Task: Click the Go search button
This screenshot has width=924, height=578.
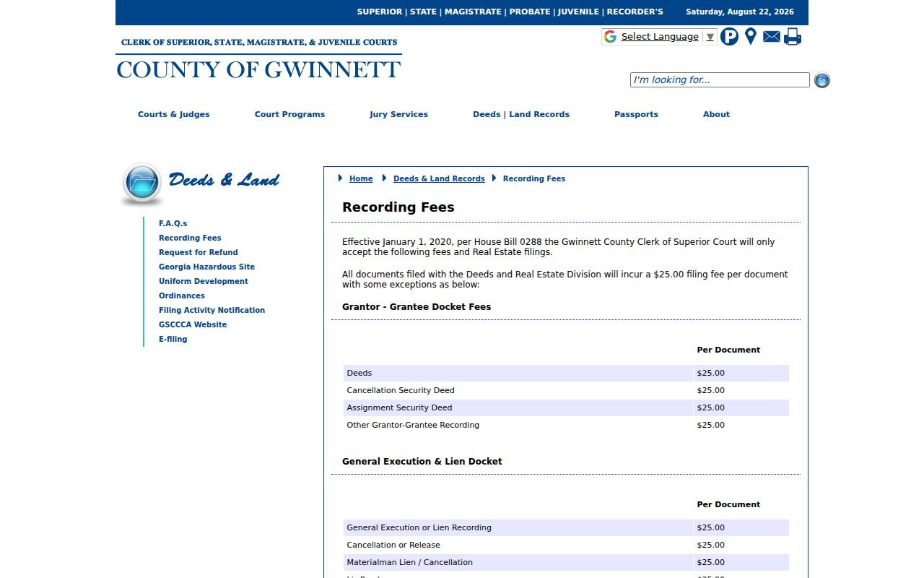Action: click(822, 80)
